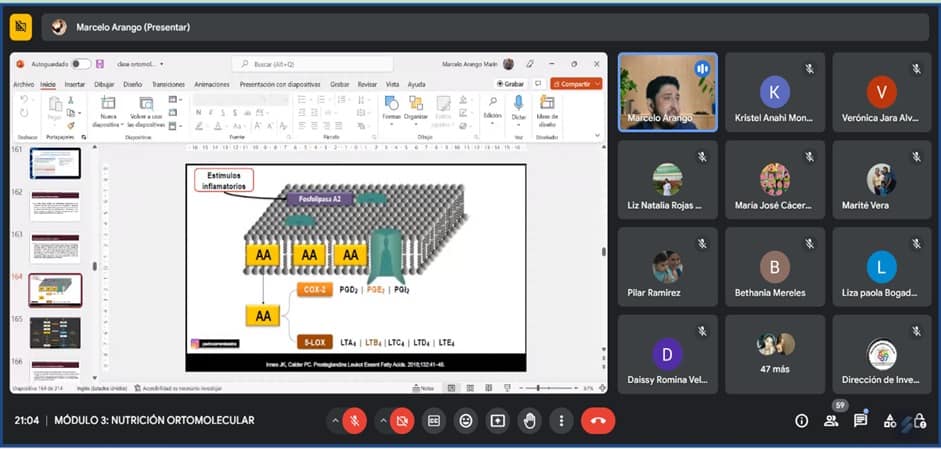Screen dimensions: 941x449
Task: Open the emoji reactions picker
Action: pos(465,421)
